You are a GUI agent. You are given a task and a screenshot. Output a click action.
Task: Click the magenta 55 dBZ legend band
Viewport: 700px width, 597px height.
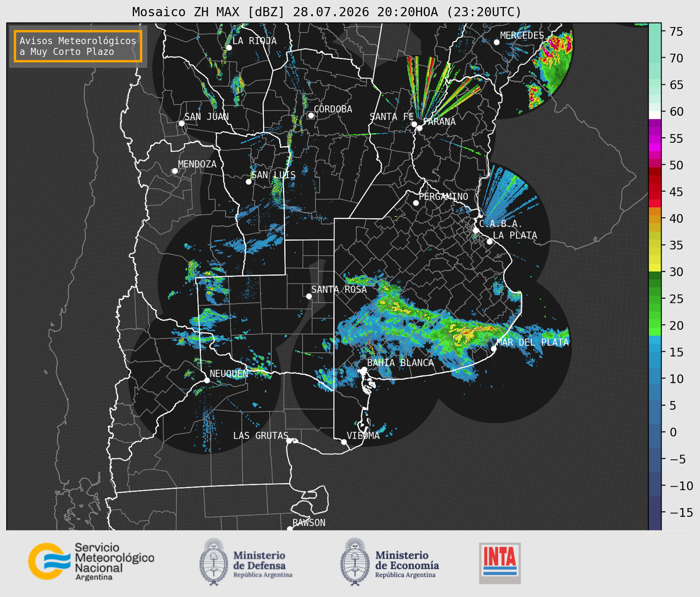point(655,139)
